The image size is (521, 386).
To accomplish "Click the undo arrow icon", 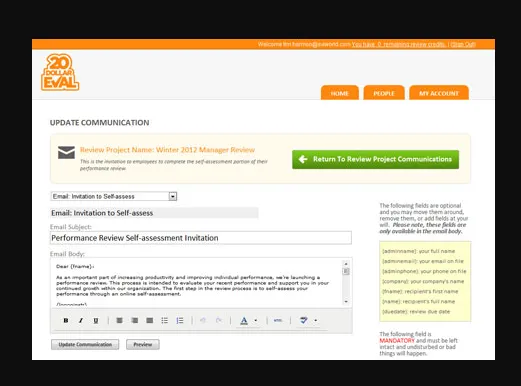I will click(x=203, y=320).
